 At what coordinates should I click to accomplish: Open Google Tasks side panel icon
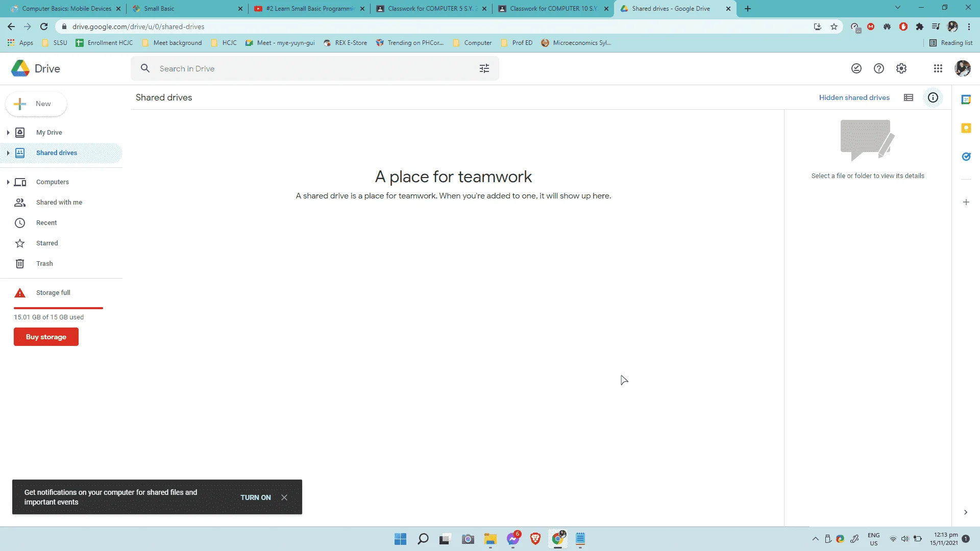point(966,157)
